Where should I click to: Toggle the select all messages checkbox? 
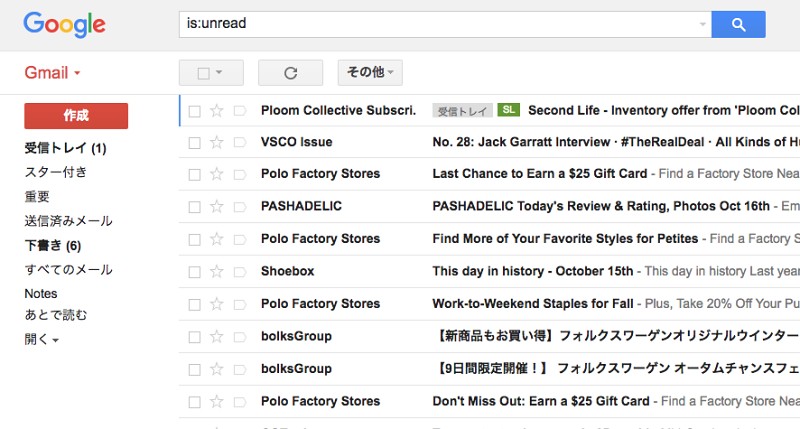[x=204, y=73]
